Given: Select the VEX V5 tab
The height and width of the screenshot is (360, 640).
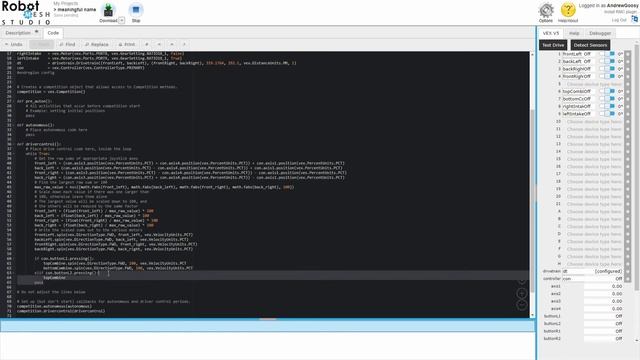Looking at the screenshot, I should point(551,33).
